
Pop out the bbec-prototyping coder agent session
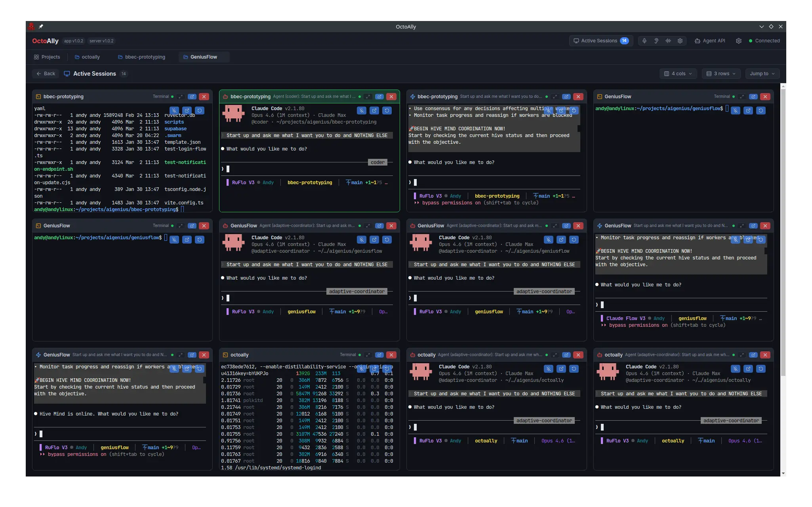tap(379, 97)
